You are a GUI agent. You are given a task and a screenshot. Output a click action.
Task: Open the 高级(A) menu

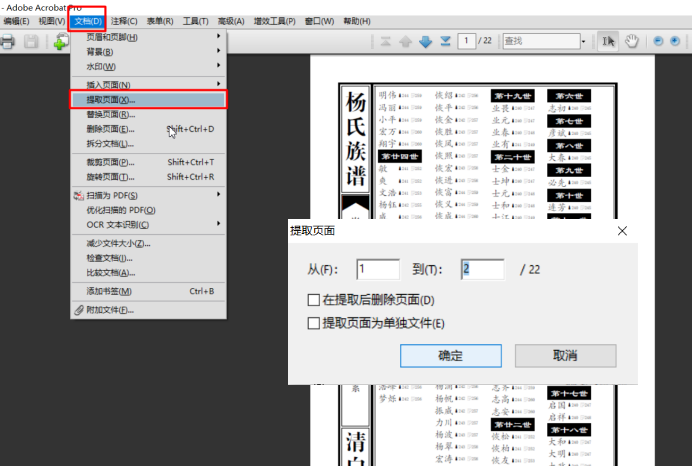[231, 21]
